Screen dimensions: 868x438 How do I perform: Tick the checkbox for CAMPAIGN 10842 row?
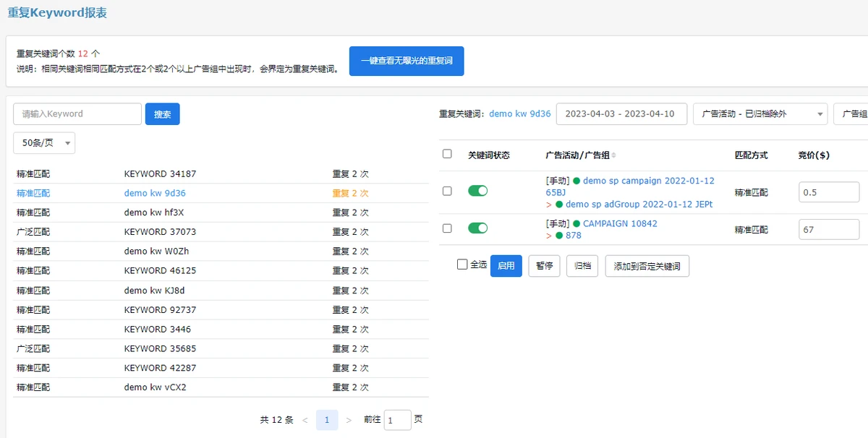pos(447,228)
